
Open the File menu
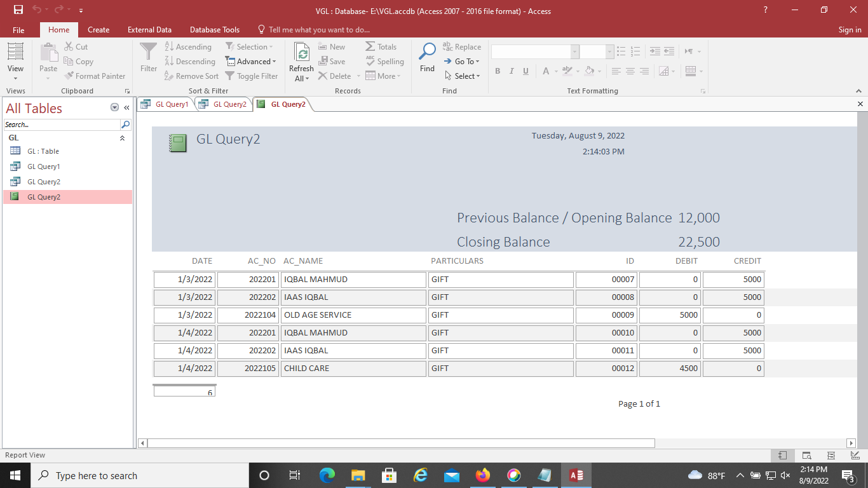(18, 30)
